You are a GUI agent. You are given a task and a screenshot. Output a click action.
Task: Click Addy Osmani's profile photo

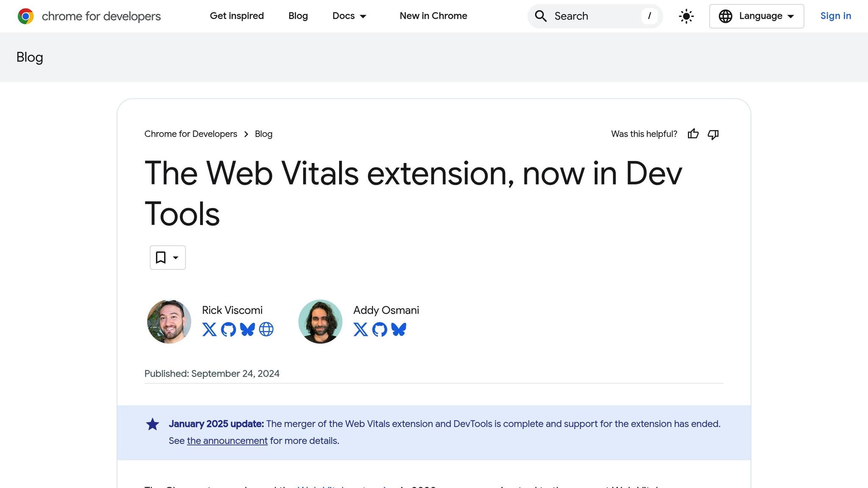tap(320, 322)
